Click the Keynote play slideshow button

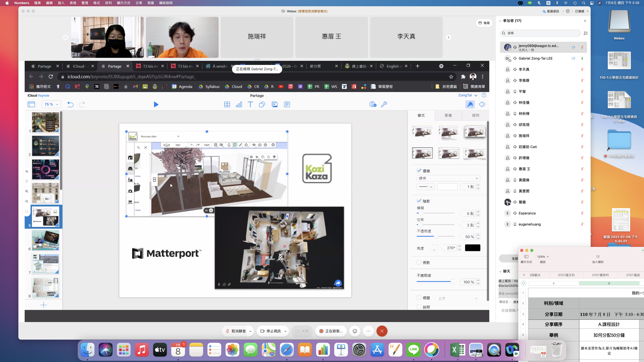(x=156, y=104)
